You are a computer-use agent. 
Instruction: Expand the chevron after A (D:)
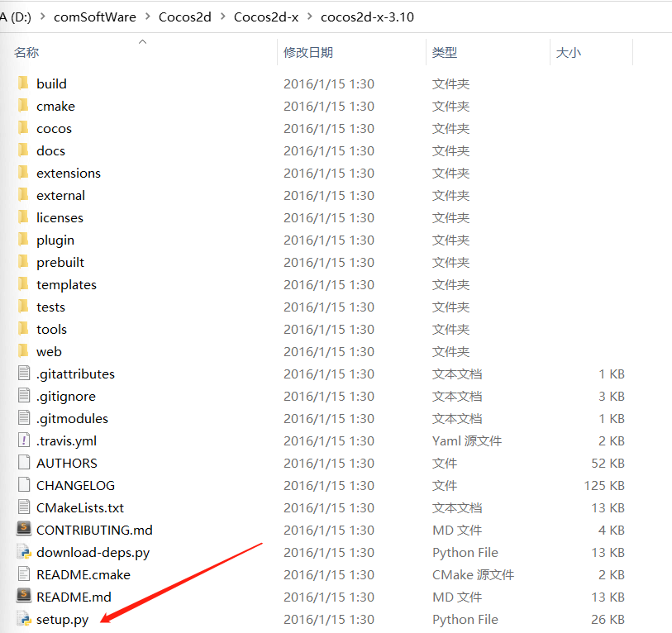(42, 17)
